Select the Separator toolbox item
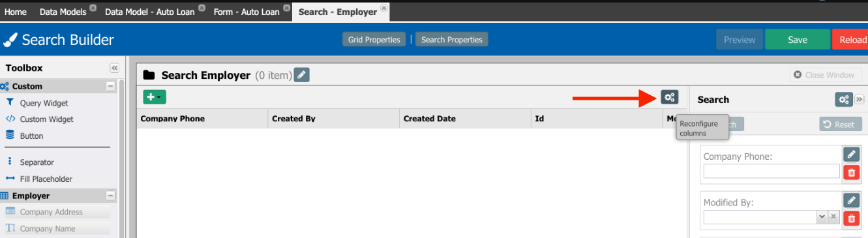The image size is (868, 238). (37, 162)
